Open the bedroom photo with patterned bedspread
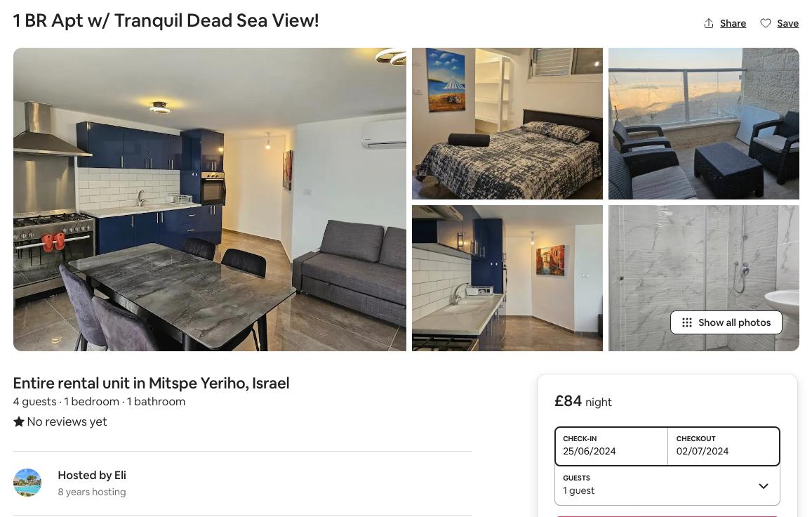This screenshot has width=812, height=517. point(507,124)
